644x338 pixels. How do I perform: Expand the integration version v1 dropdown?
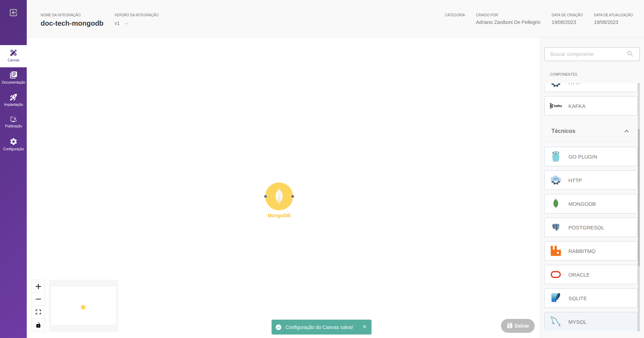[122, 23]
